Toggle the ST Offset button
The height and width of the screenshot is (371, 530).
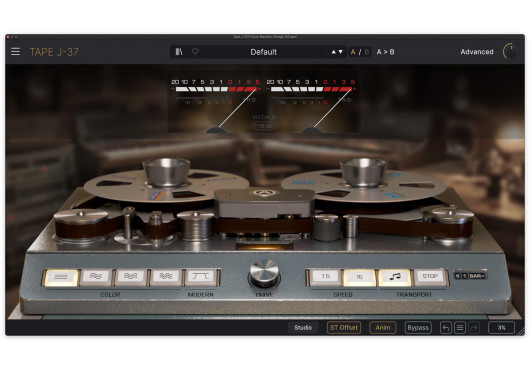tap(344, 327)
